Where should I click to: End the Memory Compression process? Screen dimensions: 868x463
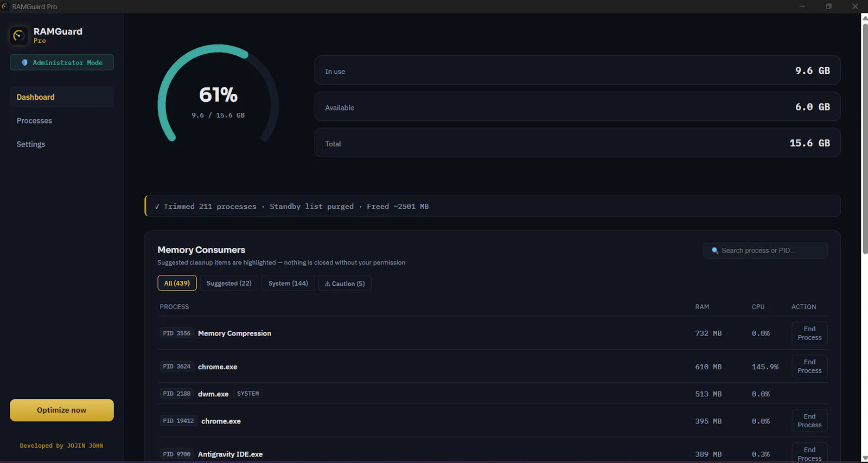(809, 333)
